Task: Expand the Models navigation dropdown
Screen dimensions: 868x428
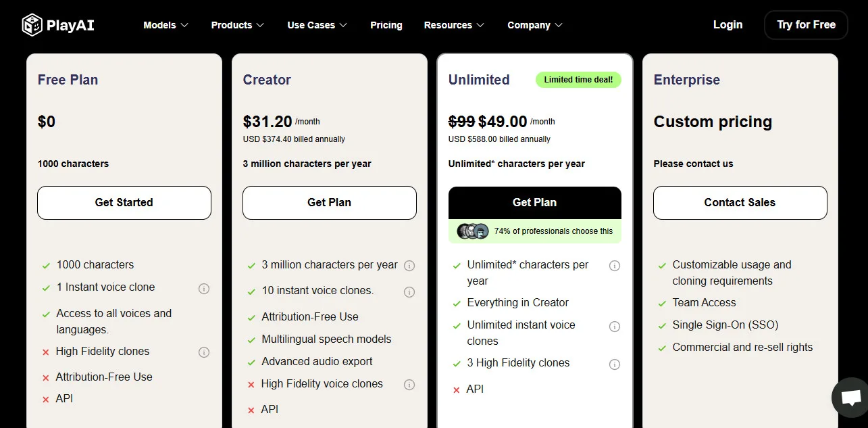Action: [x=165, y=25]
